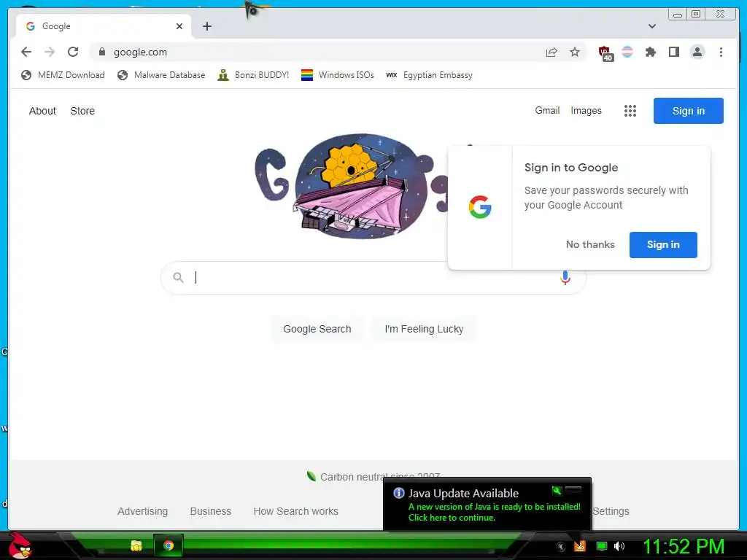
Task: Dismiss popup with No thanks
Action: [x=590, y=245]
